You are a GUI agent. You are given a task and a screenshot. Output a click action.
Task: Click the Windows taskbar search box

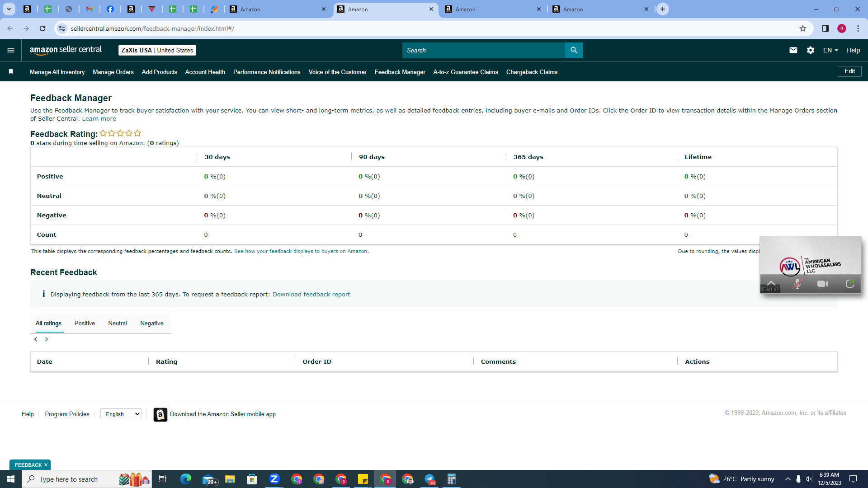[x=87, y=479]
